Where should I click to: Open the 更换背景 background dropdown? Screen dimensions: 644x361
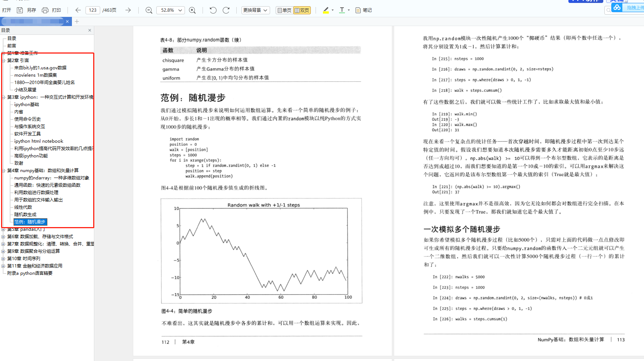pyautogui.click(x=255, y=10)
